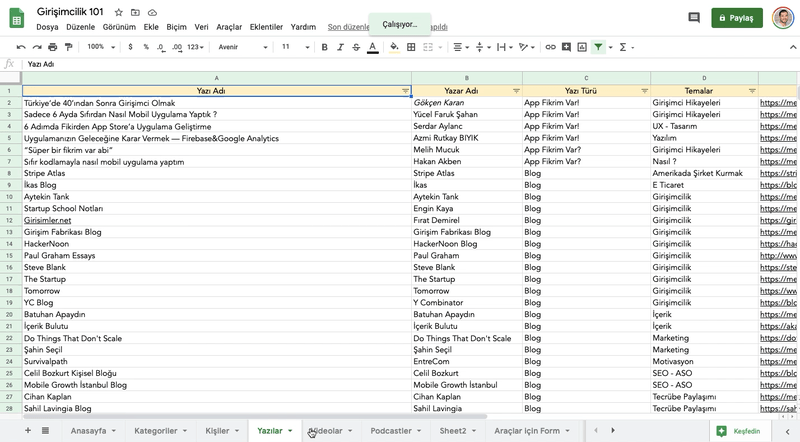Open filter for Yazar Adı column
Screen dimensions: 800x442
click(x=516, y=91)
